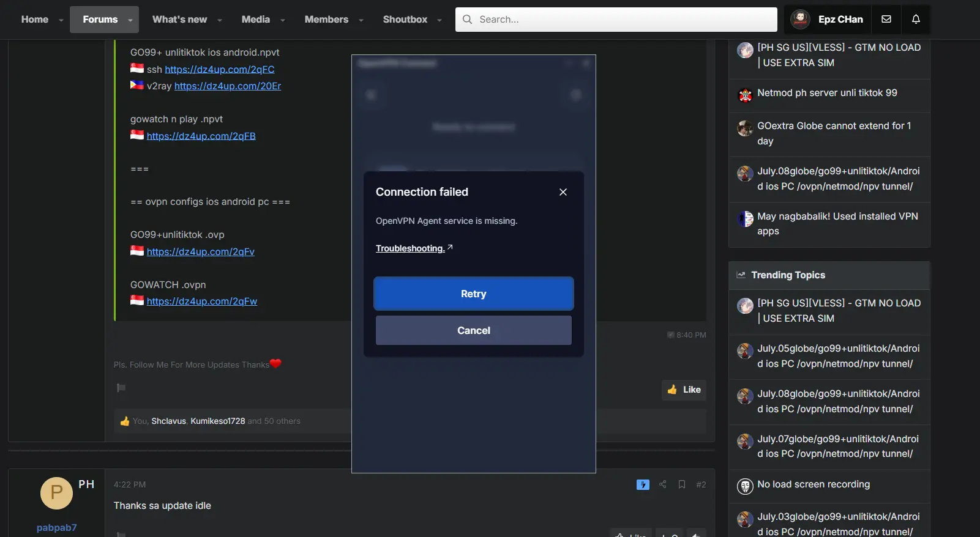Expand the Shoutbox dropdown arrow

439,20
